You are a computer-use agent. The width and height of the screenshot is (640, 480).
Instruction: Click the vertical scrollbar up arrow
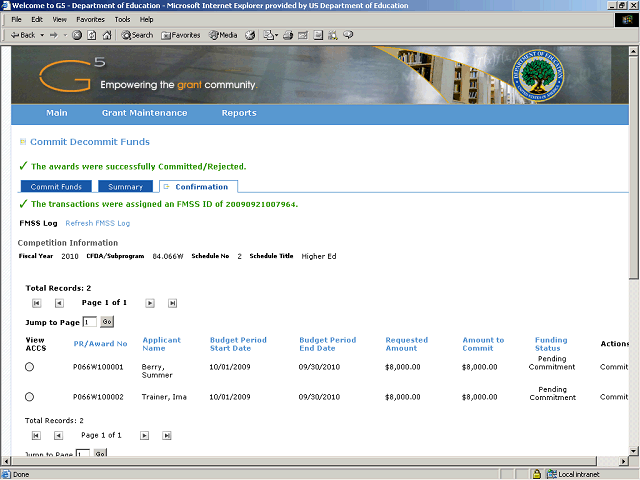(633, 51)
